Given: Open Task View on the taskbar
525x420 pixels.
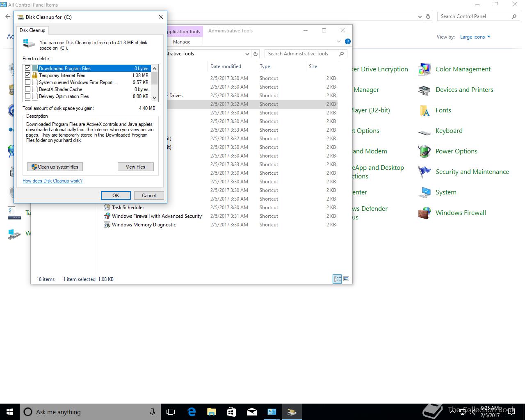Looking at the screenshot, I should [x=171, y=412].
